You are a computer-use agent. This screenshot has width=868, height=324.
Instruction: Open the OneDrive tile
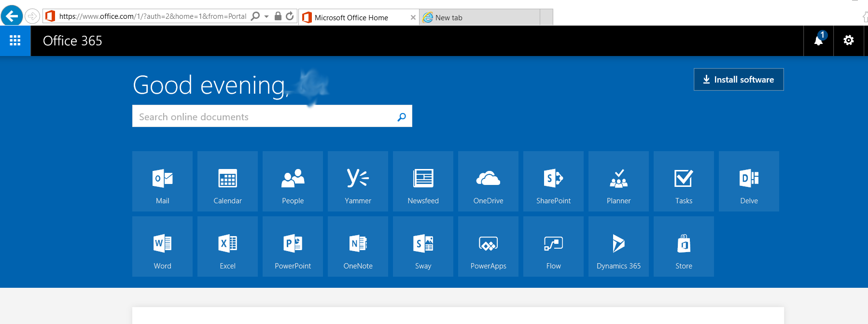(x=488, y=182)
